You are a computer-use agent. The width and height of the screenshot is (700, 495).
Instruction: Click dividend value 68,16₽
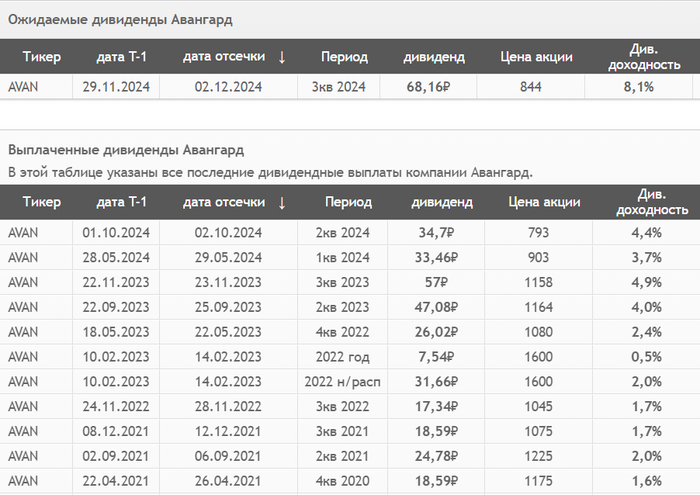point(428,87)
